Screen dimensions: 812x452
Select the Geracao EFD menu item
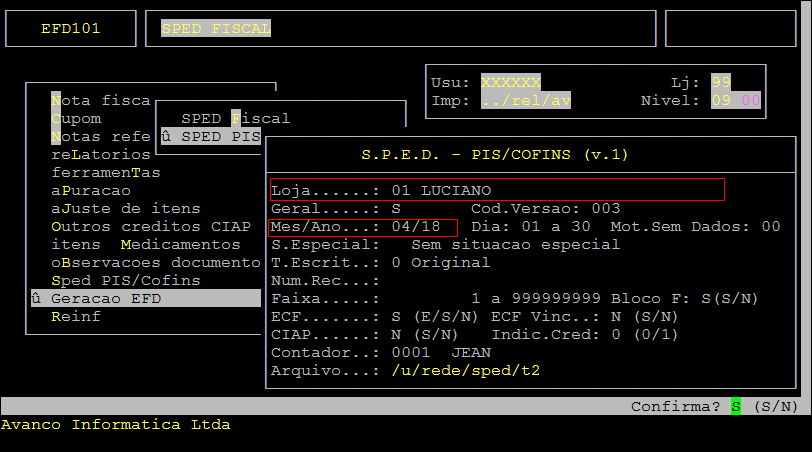coord(110,299)
